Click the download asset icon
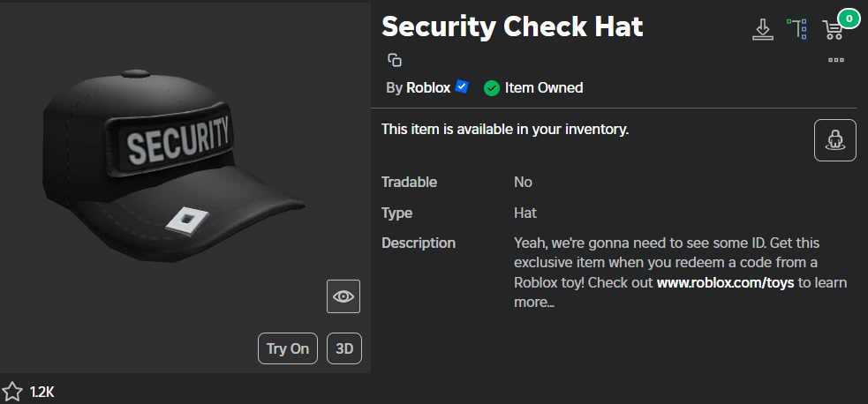The image size is (868, 404). (761, 29)
